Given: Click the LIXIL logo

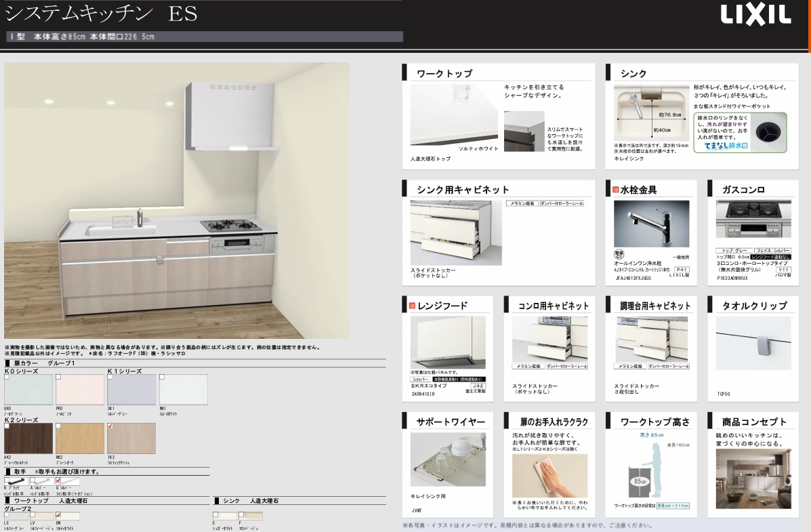Looking at the screenshot, I should (x=755, y=15).
